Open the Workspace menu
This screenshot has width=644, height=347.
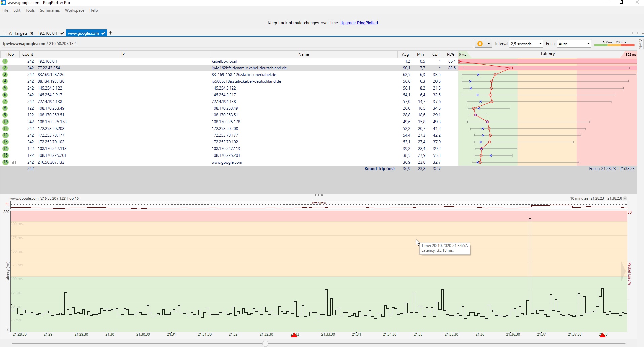[75, 10]
